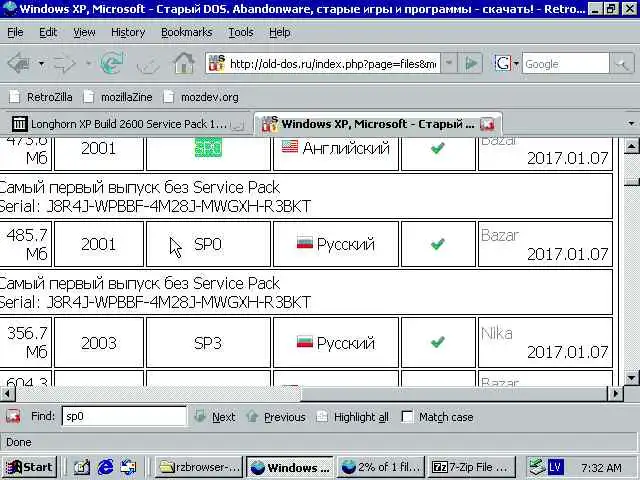Click horizontal scroll left arrow
The width and height of the screenshot is (640, 480).
[7, 394]
